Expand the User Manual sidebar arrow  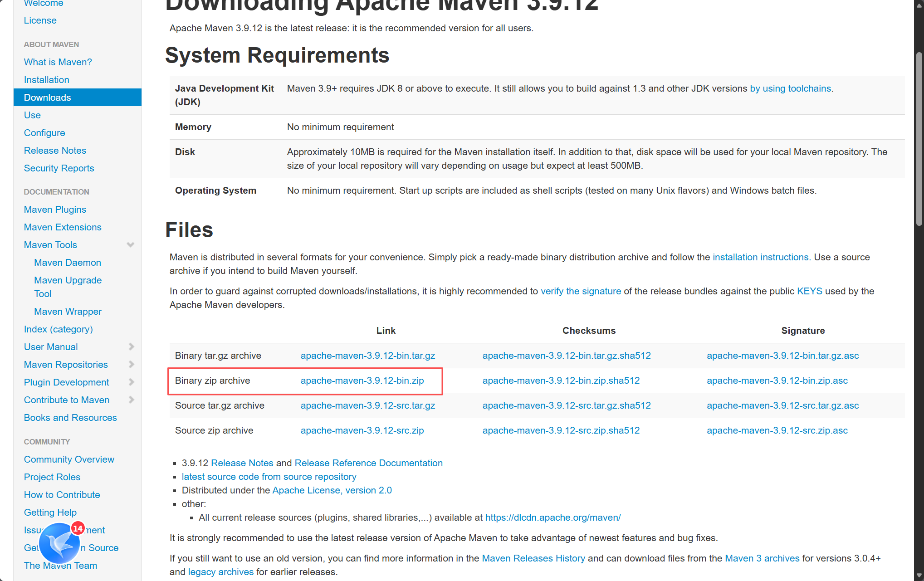tap(131, 347)
